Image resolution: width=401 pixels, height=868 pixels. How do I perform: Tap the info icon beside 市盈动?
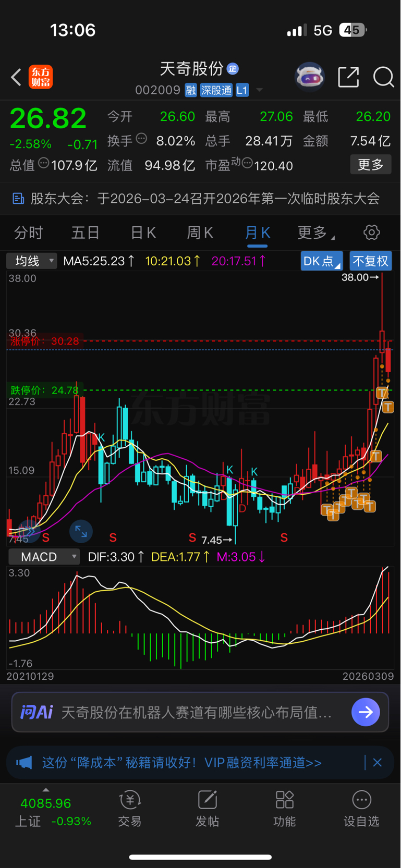point(248,164)
